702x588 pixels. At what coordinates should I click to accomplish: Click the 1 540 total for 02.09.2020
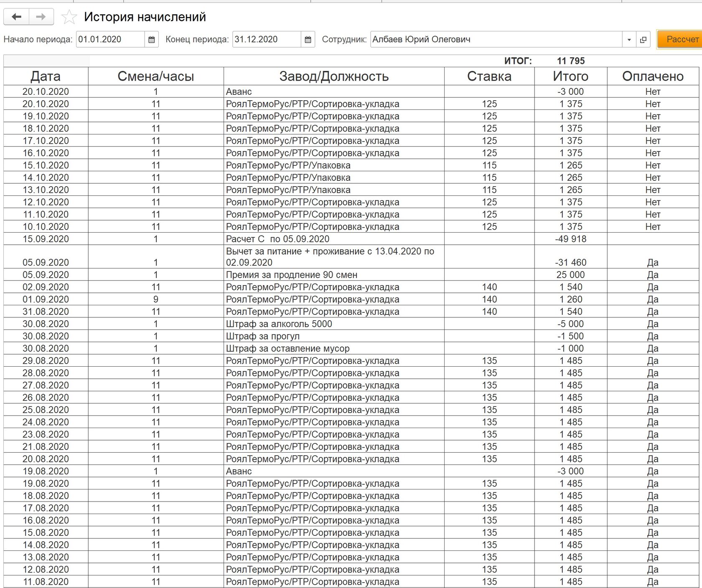pyautogui.click(x=571, y=287)
